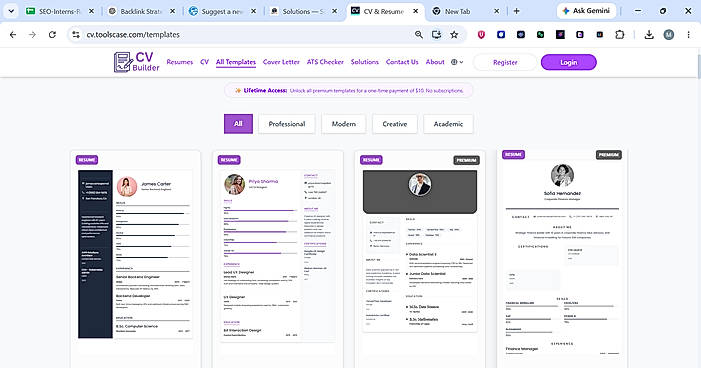Click the zoom magnifier icon in address bar
The width and height of the screenshot is (701, 368).
[x=418, y=34]
